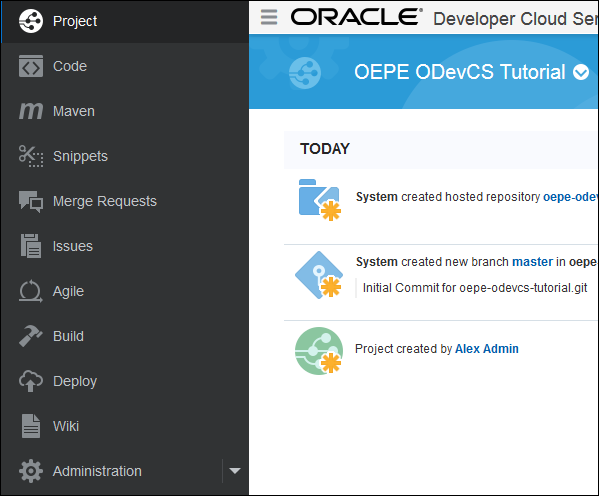Open the Alex Admin user link
The height and width of the screenshot is (496, 599).
tap(487, 348)
